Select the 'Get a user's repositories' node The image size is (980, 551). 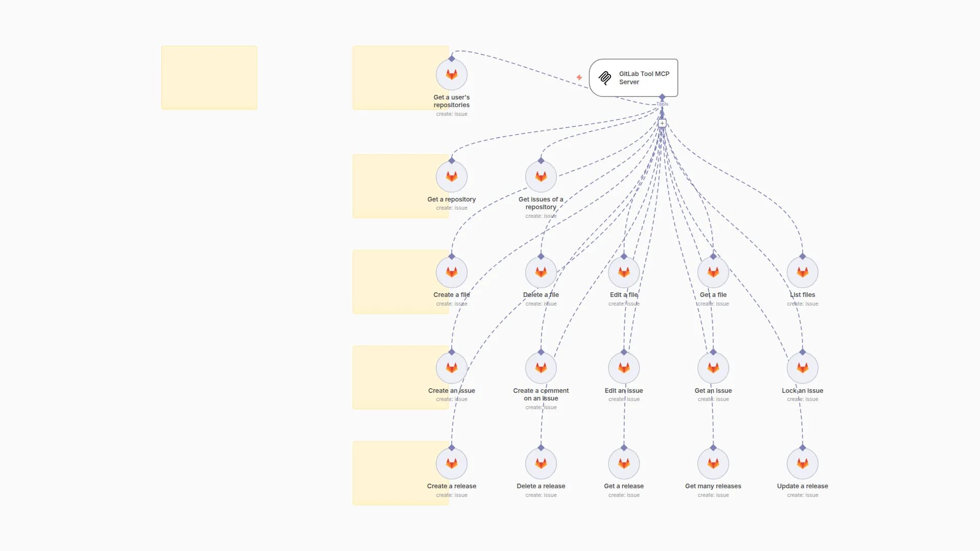pyautogui.click(x=451, y=75)
